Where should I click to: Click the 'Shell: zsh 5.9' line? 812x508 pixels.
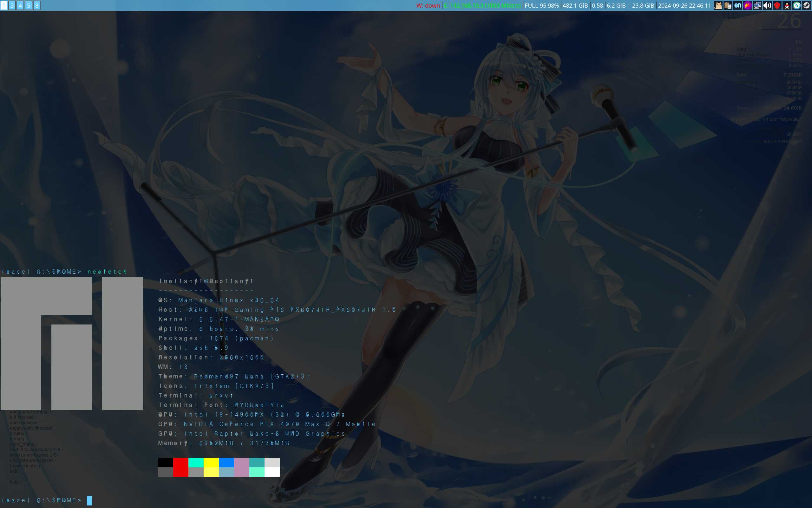click(x=193, y=348)
